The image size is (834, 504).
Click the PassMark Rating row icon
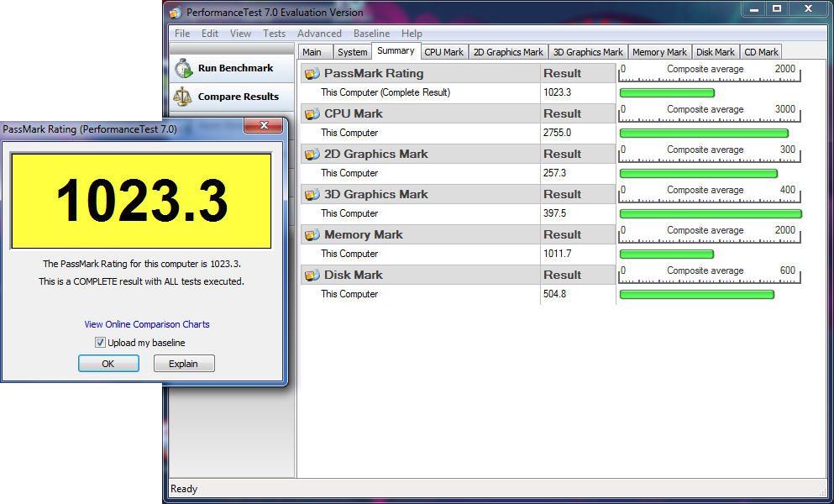(312, 73)
